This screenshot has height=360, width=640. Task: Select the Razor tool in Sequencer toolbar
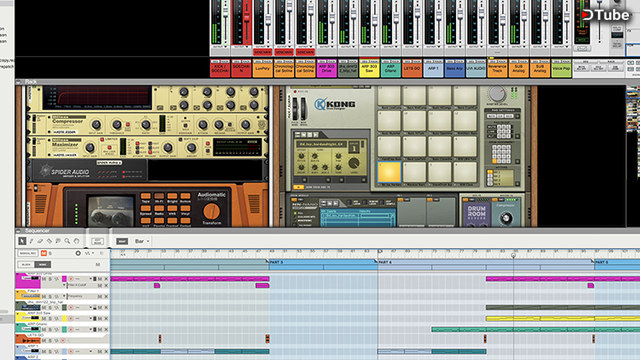click(49, 241)
